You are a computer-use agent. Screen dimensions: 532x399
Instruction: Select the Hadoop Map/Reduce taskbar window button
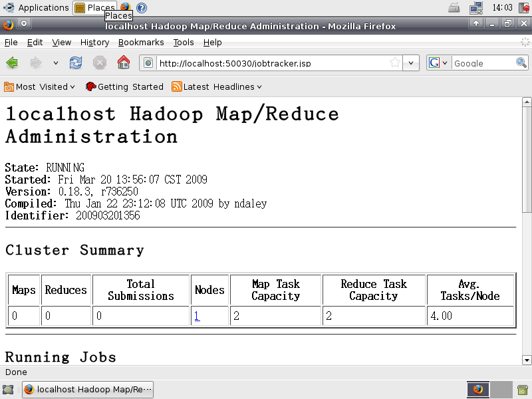tap(88, 390)
